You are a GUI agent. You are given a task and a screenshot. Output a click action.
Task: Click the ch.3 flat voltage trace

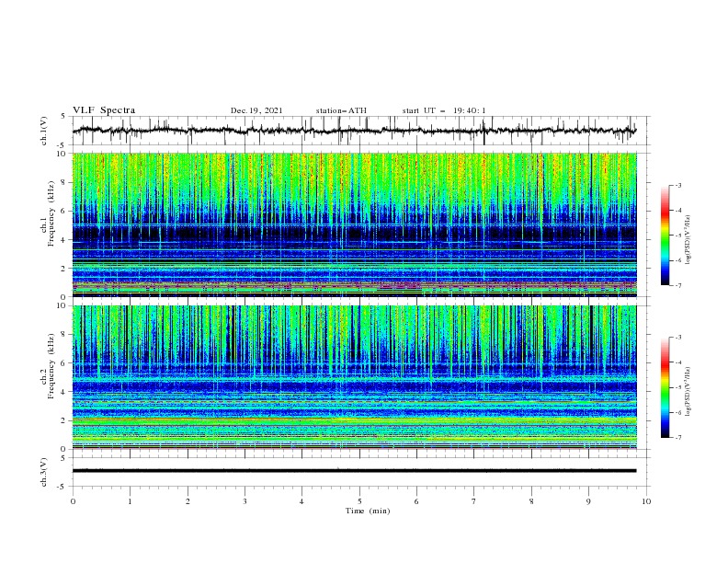pos(354,471)
